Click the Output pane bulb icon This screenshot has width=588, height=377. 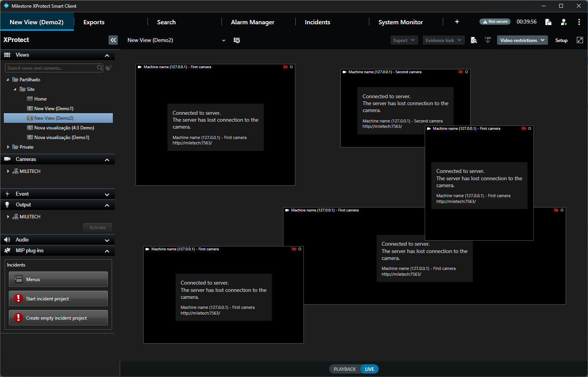(7, 204)
